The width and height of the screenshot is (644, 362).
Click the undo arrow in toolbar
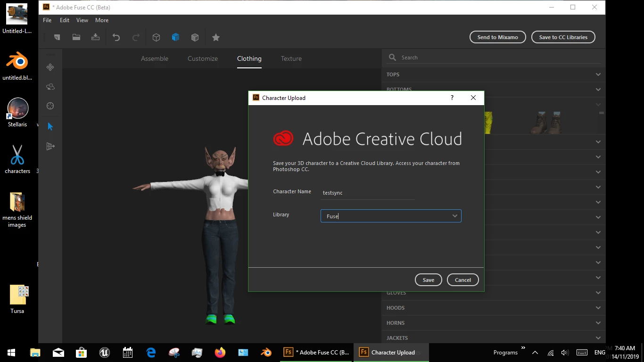click(x=116, y=37)
